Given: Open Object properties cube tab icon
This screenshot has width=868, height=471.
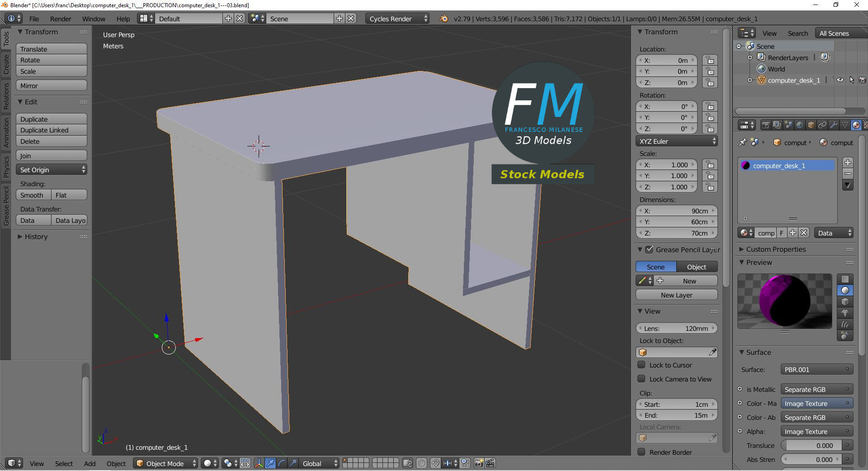Looking at the screenshot, I should pyautogui.click(x=811, y=125).
